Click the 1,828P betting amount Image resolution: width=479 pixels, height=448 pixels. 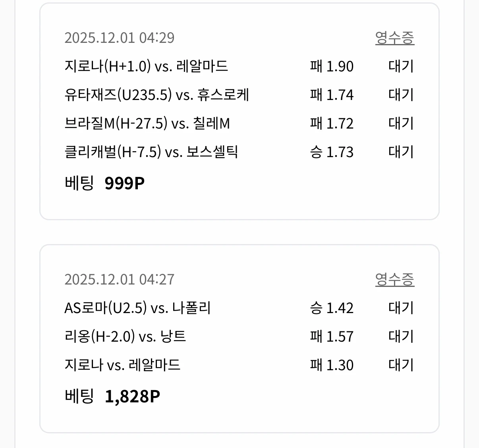point(133,395)
